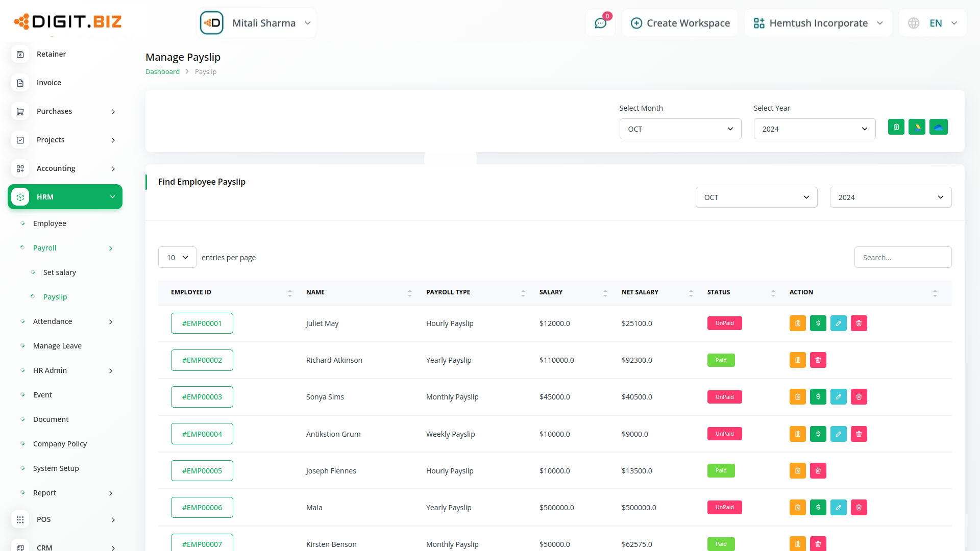Click the pay salary dollar icon for Maia
The height and width of the screenshot is (551, 980).
(818, 508)
